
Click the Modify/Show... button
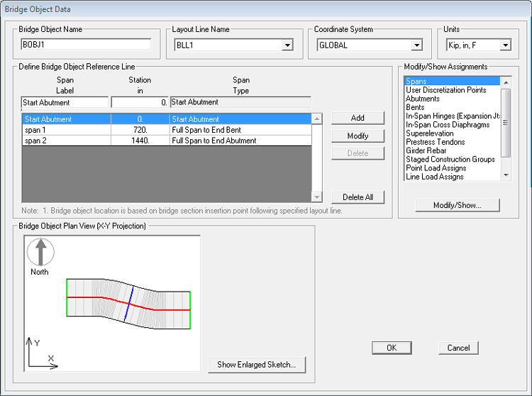pos(457,205)
